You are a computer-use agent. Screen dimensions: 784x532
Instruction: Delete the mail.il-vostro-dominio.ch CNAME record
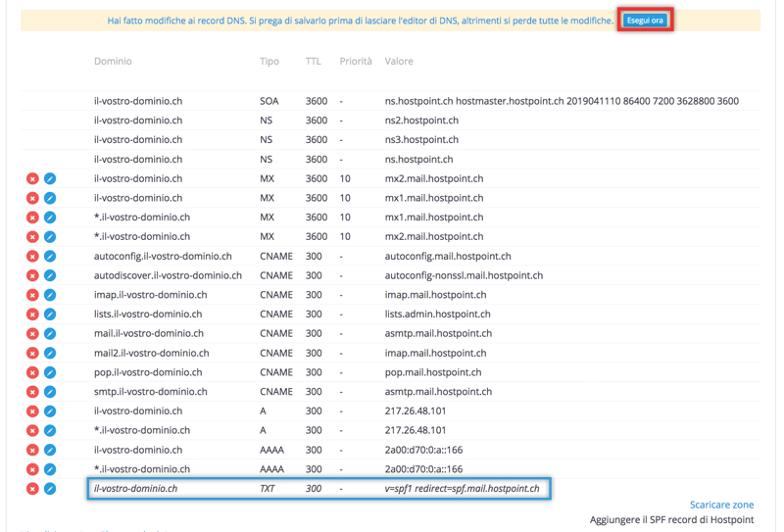tap(32, 333)
